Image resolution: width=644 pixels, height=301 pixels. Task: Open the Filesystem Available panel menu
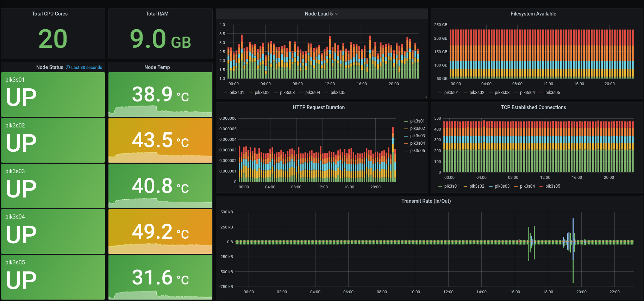click(533, 14)
